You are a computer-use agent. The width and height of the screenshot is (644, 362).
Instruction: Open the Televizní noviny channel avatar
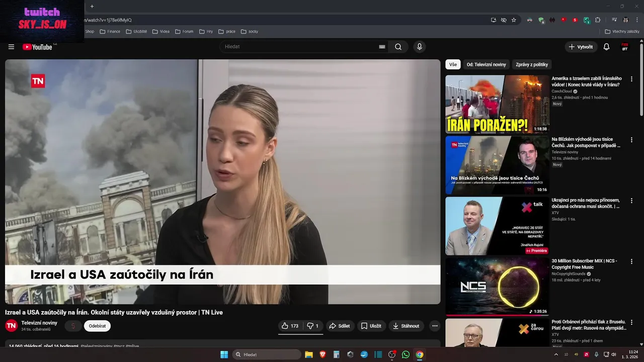(x=11, y=326)
